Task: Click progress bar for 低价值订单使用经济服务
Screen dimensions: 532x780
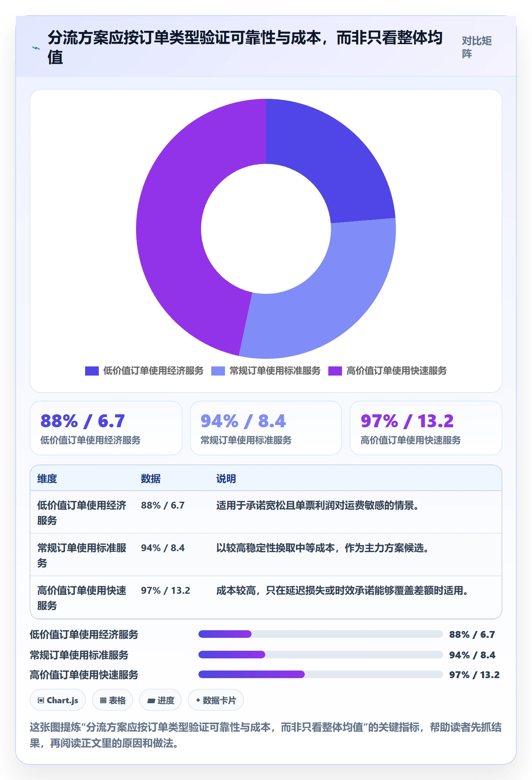Action: coord(321,634)
